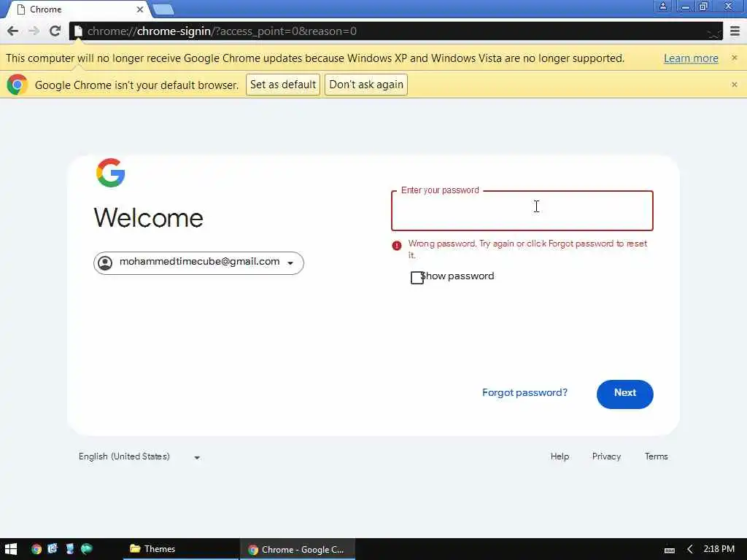The image size is (747, 560).
Task: Switch to Chrome - Google Chrome taskbar item
Action: [298, 549]
